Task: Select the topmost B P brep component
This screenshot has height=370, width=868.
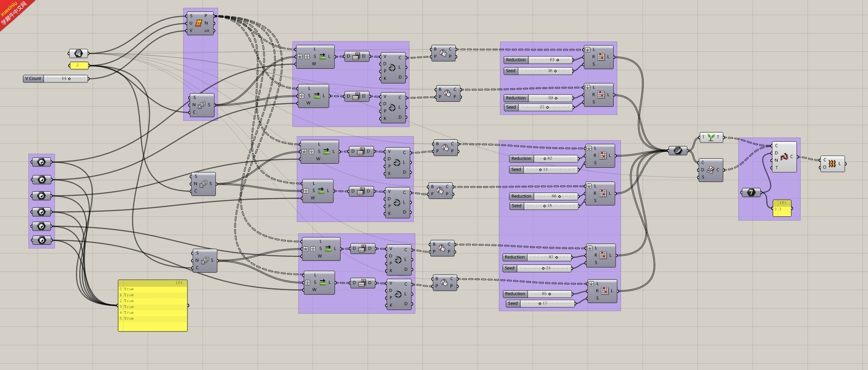Action: [443, 53]
